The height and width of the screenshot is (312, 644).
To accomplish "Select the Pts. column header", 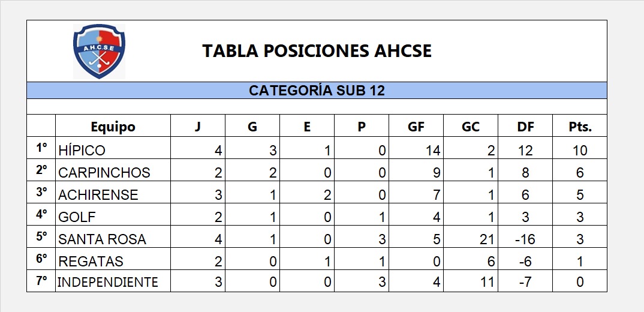I will coord(580,127).
